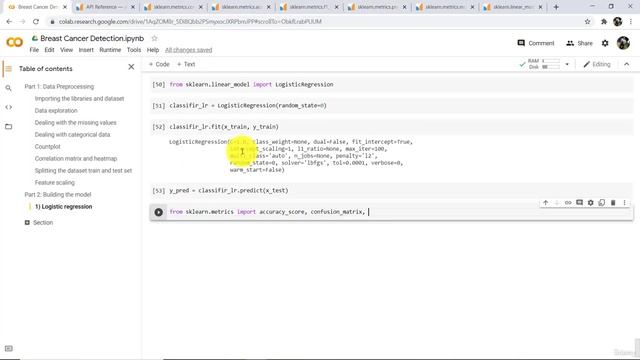Image resolution: width=640 pixels, height=360 pixels.
Task: Go to 'Part 2: Building the model'
Action: tap(58, 195)
